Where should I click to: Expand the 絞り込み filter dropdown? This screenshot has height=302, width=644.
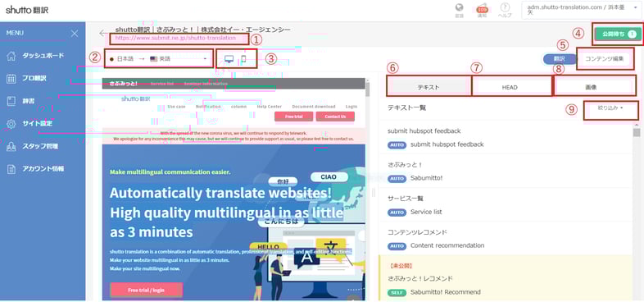610,108
